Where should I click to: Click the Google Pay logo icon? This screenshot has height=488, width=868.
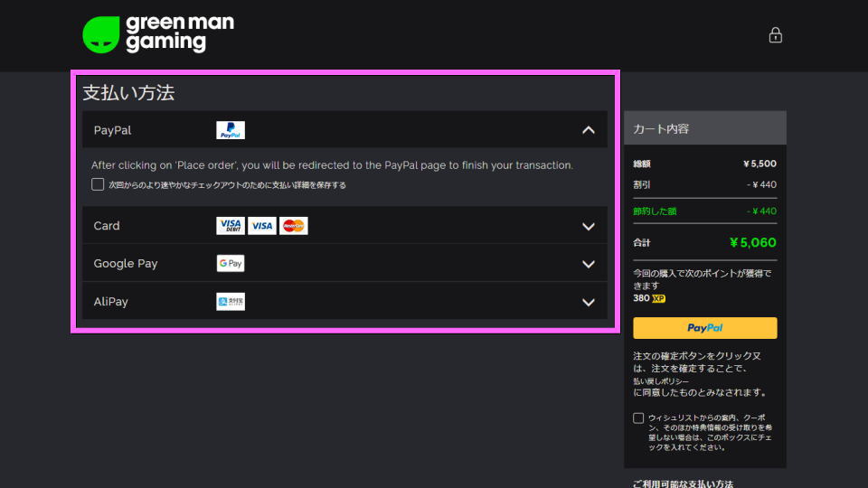[x=231, y=263]
